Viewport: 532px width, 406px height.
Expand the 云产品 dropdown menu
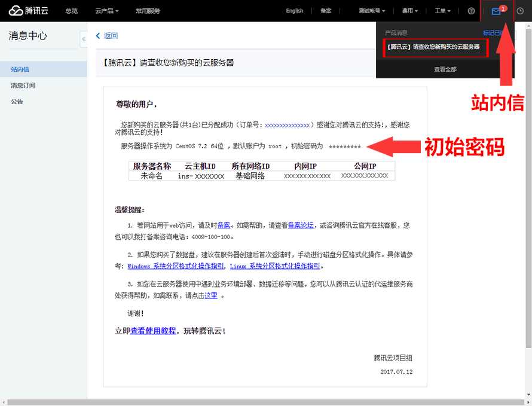click(x=106, y=11)
